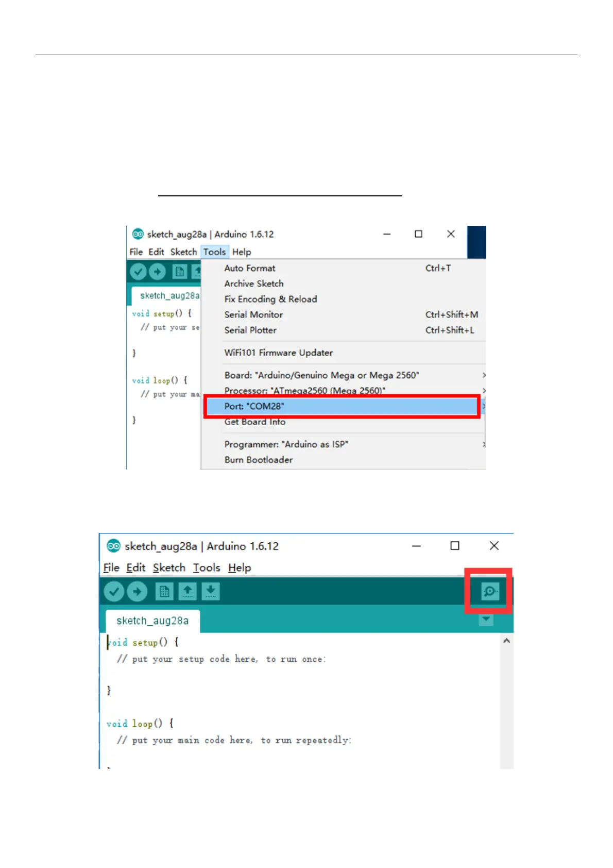Click 'put your main code here' comment
This screenshot has height=868, width=613.
234,740
